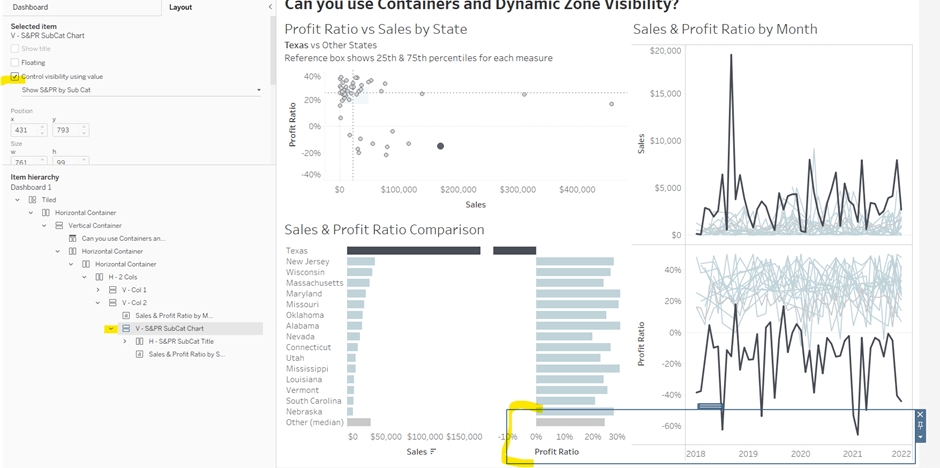Click the sort icon next to the Sales axis label
This screenshot has width=940, height=468.
coord(433,452)
